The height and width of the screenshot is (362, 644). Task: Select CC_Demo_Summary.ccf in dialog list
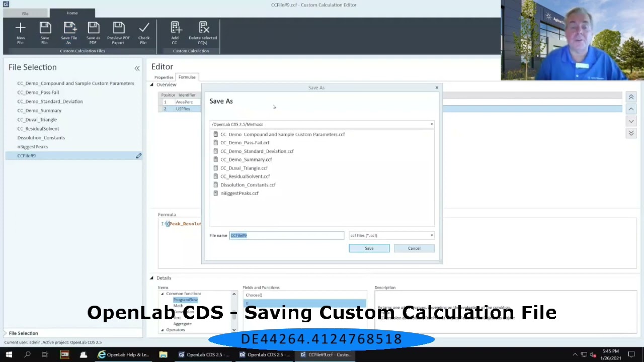246,159
